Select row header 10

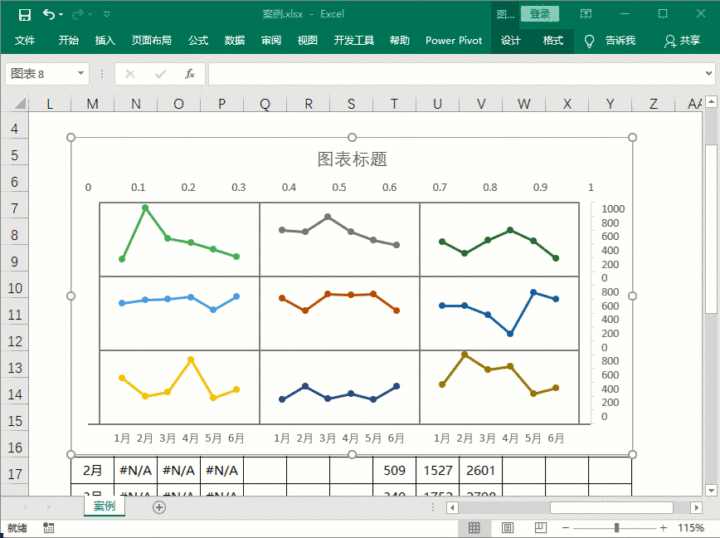[15, 288]
